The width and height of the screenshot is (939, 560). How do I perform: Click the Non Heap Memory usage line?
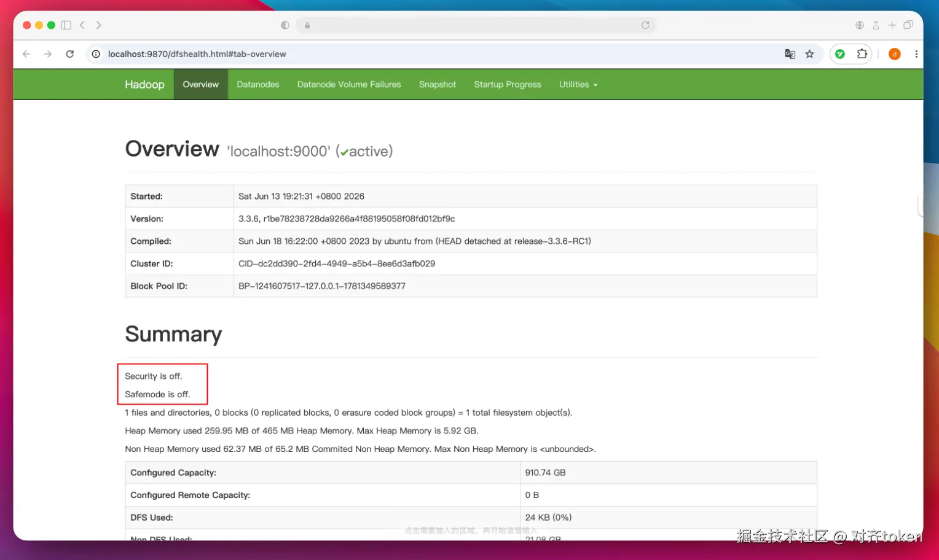360,449
